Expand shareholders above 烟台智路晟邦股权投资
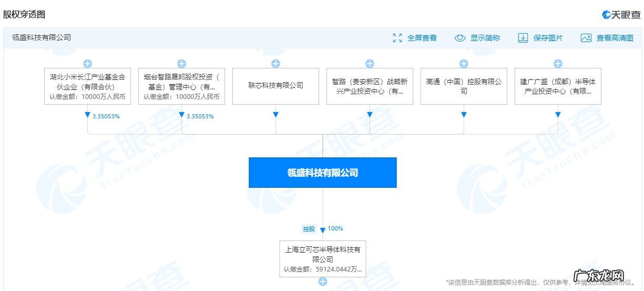Screen dimensions: 644x291 pyautogui.click(x=182, y=64)
